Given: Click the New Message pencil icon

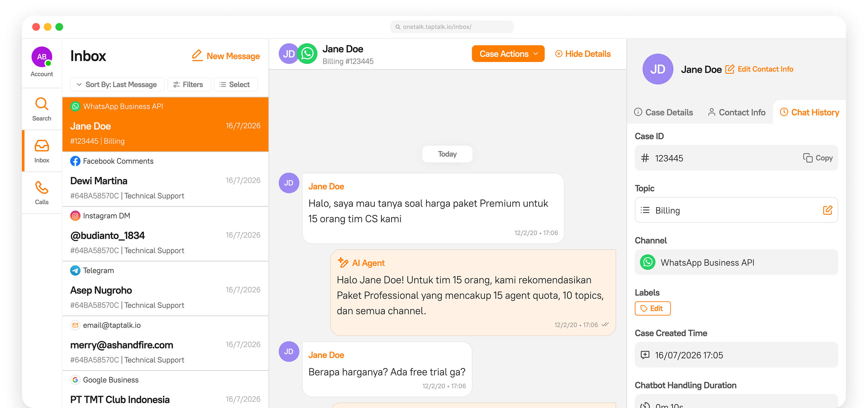Looking at the screenshot, I should click(197, 55).
